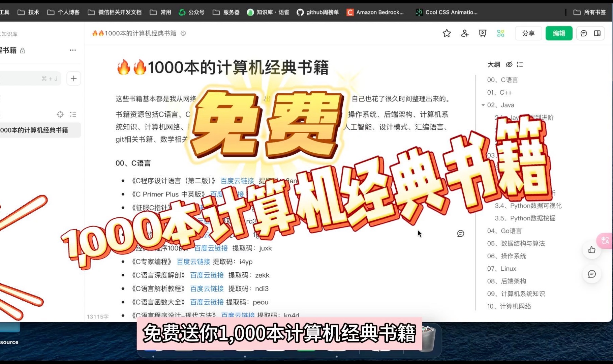Open the 公众号 bookmark
The width and height of the screenshot is (613, 364).
point(191,12)
